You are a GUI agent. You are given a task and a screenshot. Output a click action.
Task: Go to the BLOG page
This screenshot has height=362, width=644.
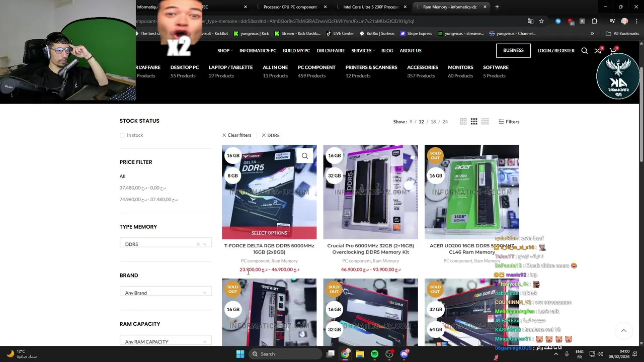387,51
